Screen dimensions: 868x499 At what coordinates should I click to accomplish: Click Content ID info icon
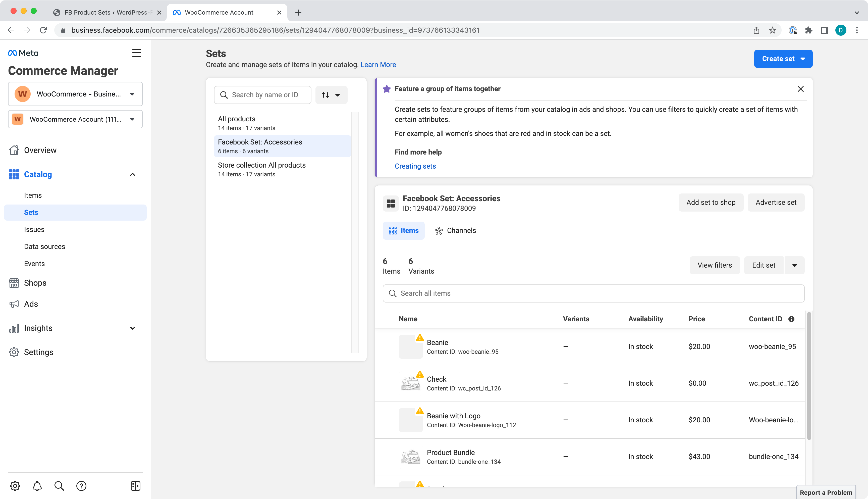point(791,319)
